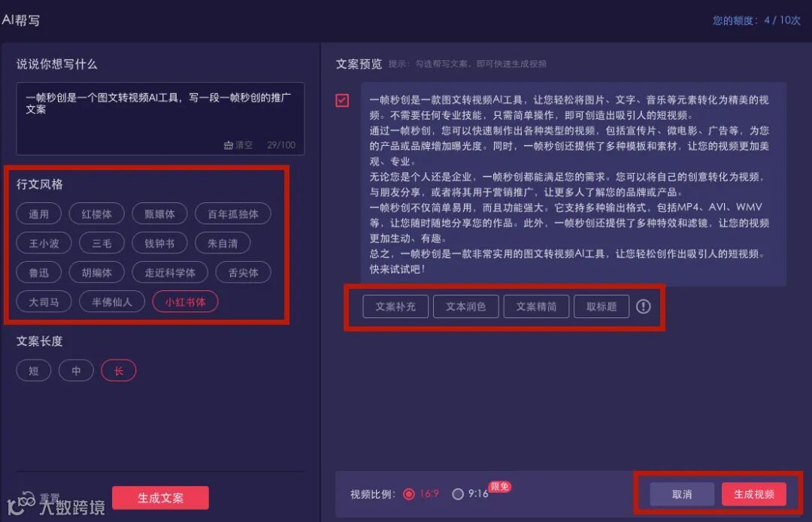This screenshot has width=812, height=522.
Task: Click the 文案预览 heading
Action: point(359,64)
